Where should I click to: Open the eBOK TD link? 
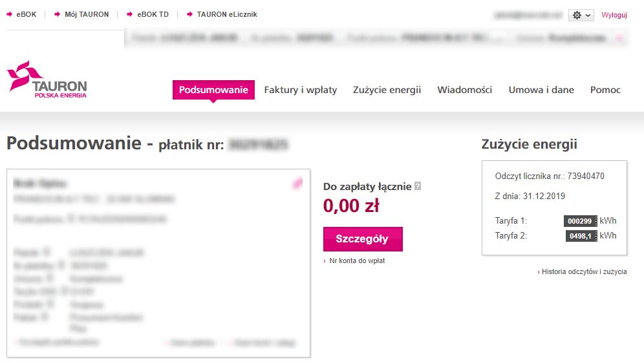[x=153, y=14]
